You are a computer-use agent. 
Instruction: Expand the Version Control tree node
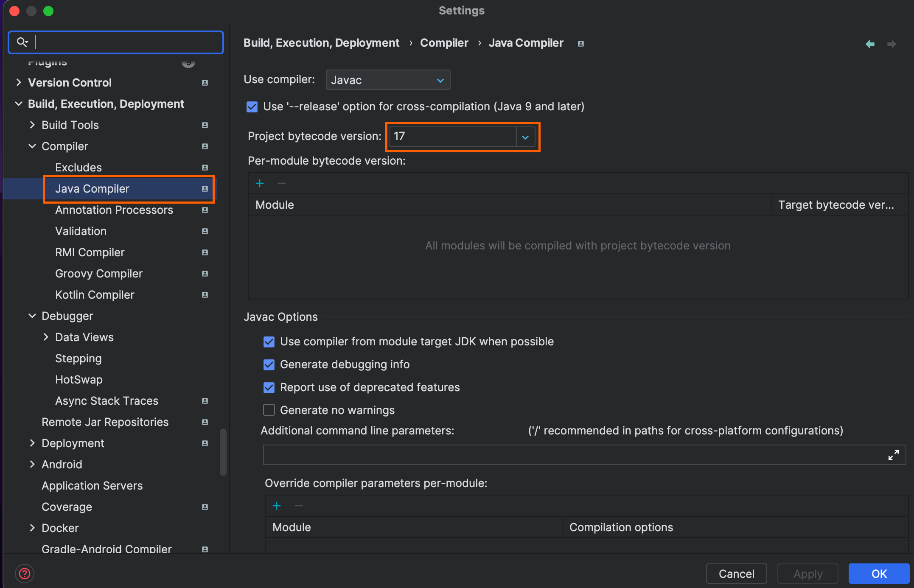[x=19, y=83]
